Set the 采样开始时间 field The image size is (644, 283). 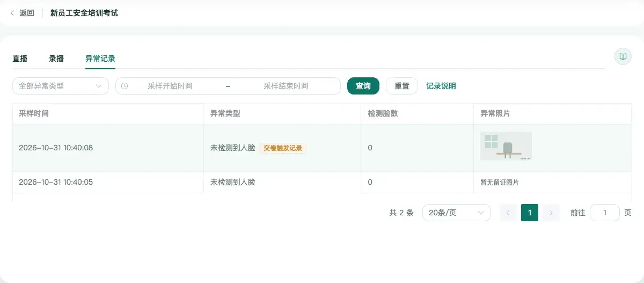(x=170, y=86)
